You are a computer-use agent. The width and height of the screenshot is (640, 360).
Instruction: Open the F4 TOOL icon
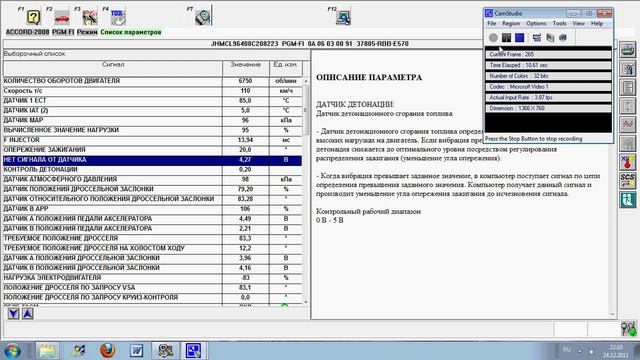(x=118, y=18)
